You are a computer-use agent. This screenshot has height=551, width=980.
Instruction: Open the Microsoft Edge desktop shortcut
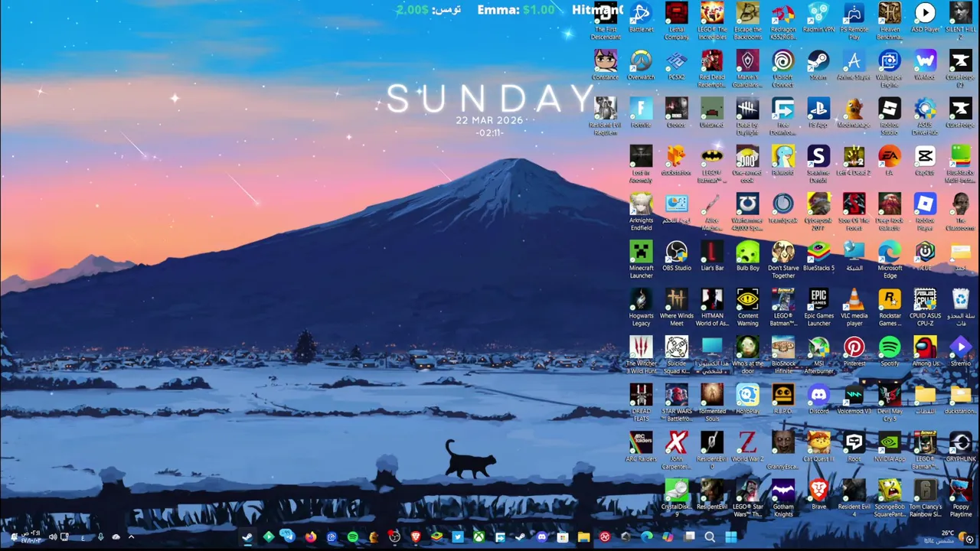click(889, 259)
